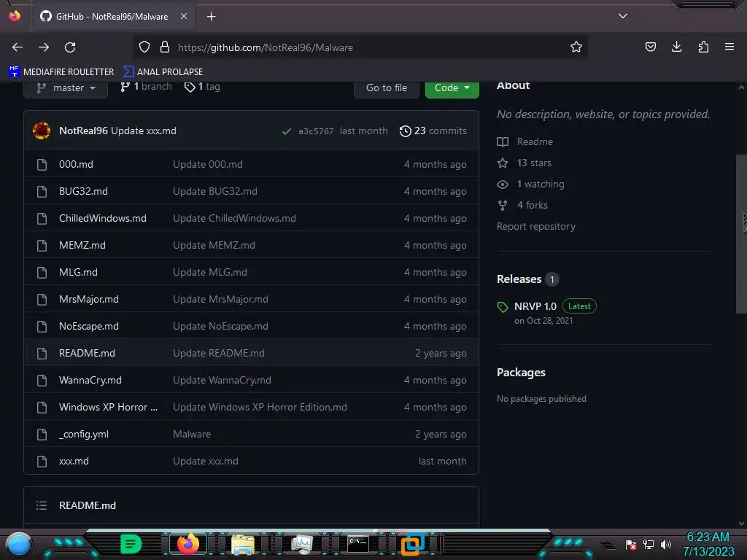This screenshot has height=560, width=747.
Task: Open the _config.yml file
Action: [84, 435]
